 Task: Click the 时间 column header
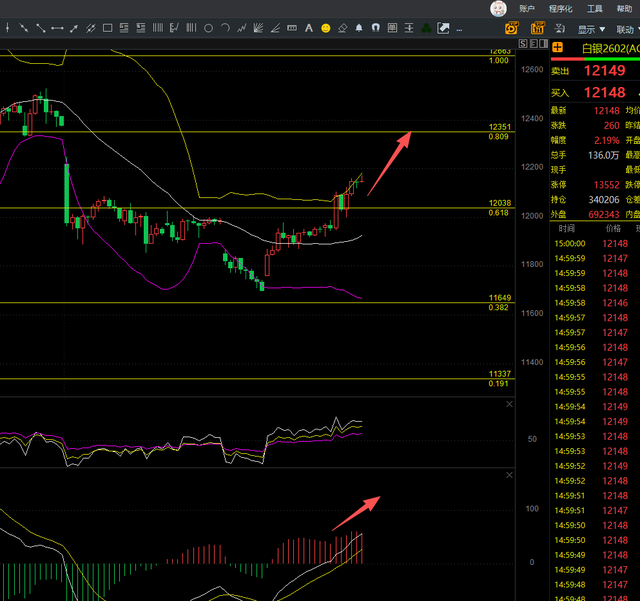point(567,228)
